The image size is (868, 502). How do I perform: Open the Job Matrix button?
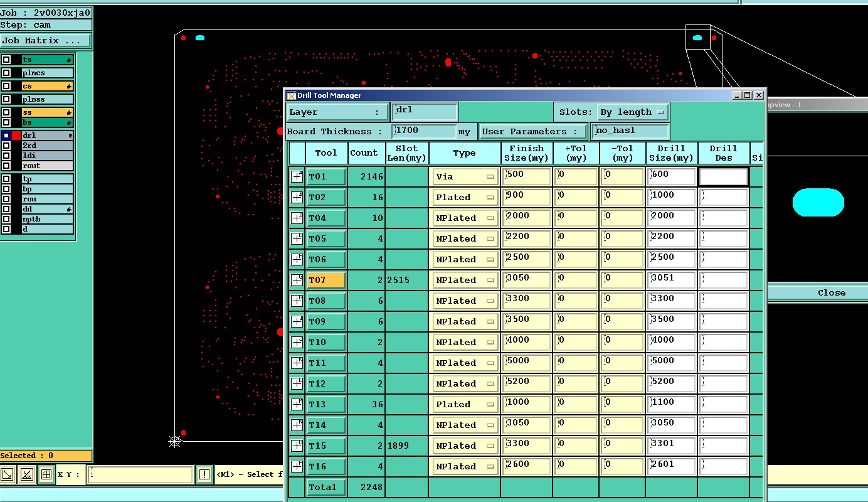(45, 41)
